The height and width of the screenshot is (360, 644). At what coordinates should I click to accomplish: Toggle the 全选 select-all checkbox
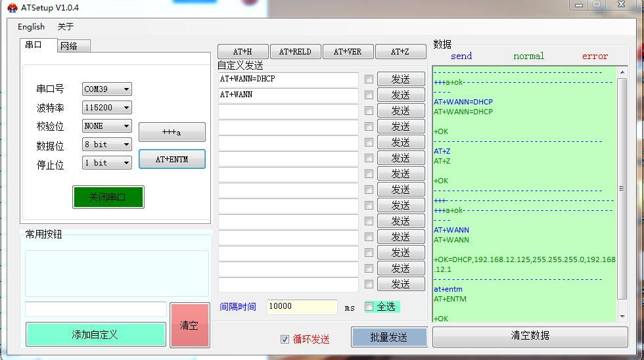click(369, 307)
